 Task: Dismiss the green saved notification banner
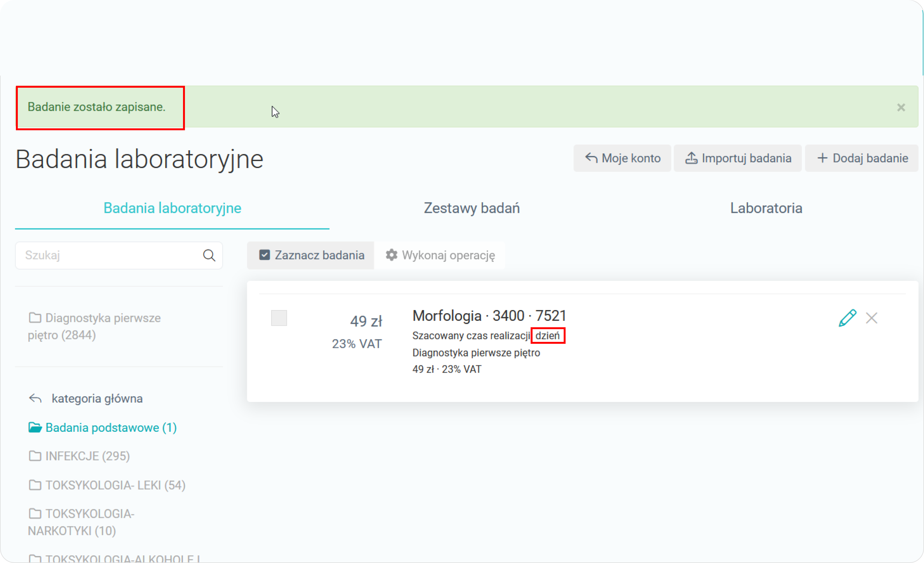coord(901,108)
